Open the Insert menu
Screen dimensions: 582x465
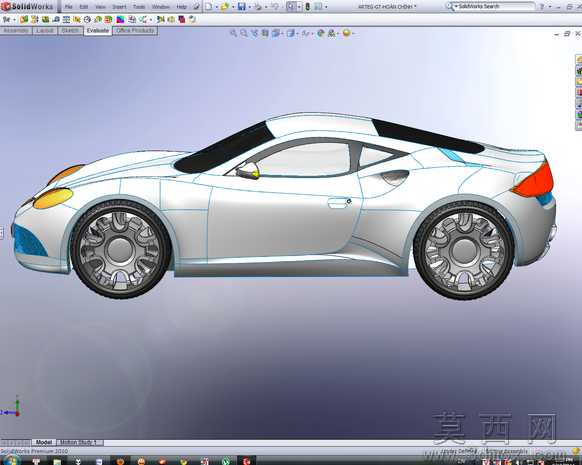coord(119,7)
